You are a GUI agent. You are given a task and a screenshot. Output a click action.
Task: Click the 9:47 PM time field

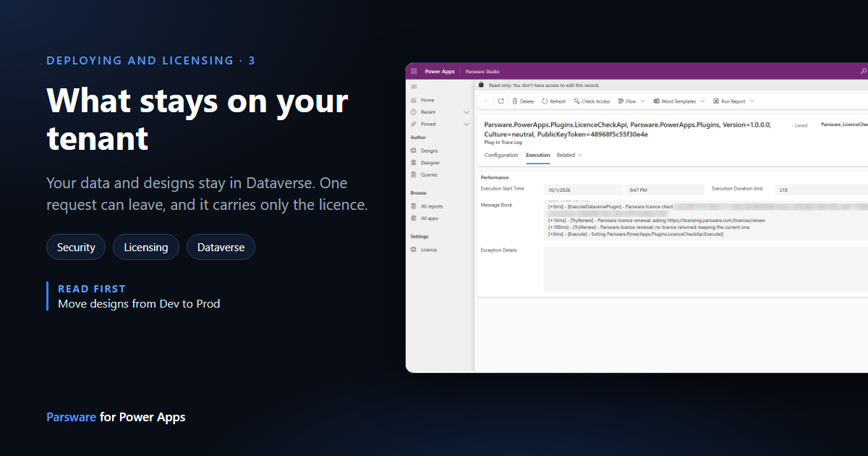click(665, 190)
